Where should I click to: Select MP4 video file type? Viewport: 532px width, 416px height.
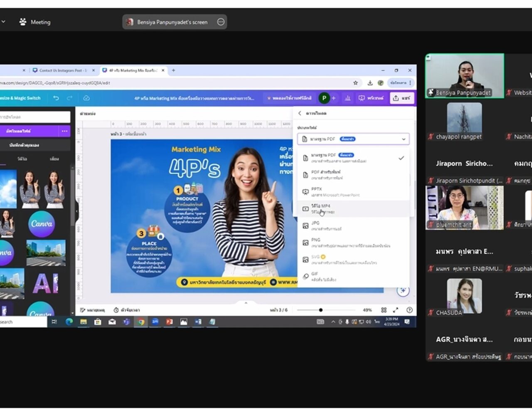pyautogui.click(x=353, y=209)
